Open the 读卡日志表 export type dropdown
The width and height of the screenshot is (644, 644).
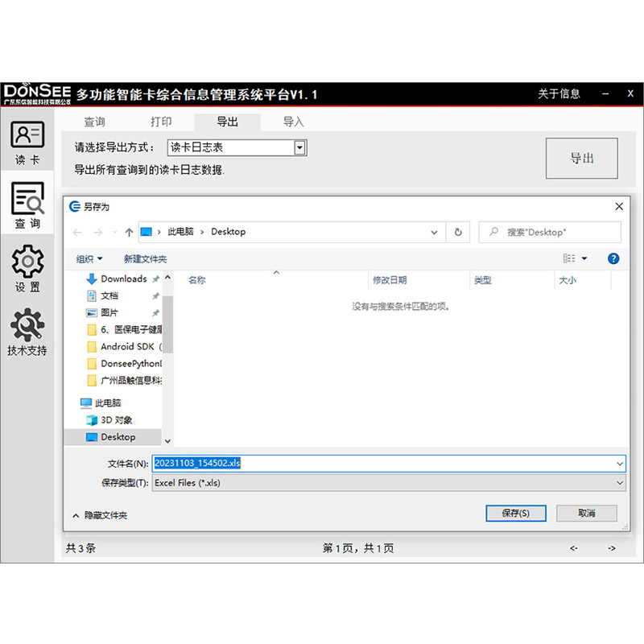tap(299, 147)
